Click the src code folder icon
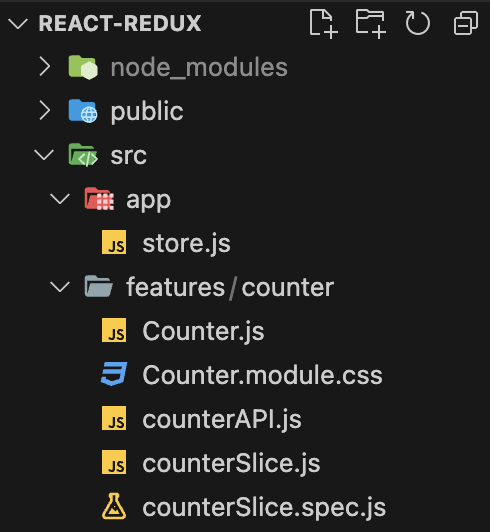 pyautogui.click(x=83, y=155)
